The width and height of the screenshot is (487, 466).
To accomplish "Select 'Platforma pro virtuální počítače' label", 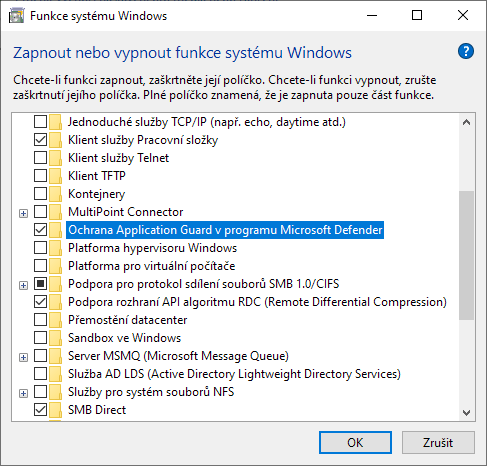I will pyautogui.click(x=151, y=266).
